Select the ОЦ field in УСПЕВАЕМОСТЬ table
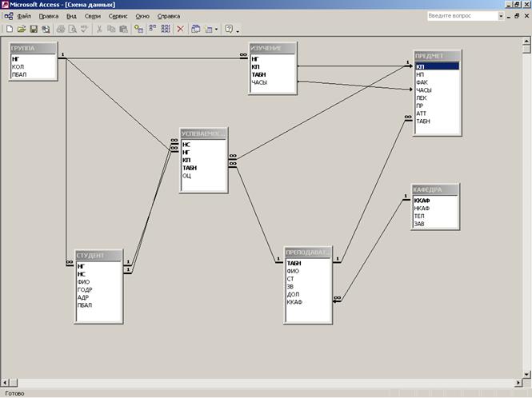This screenshot has width=532, height=398. (186, 176)
